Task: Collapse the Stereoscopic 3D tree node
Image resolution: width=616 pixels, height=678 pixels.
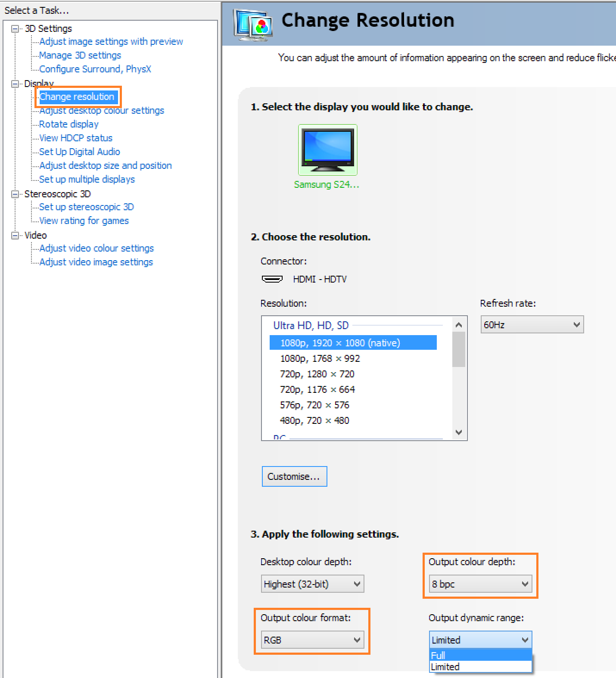Action: click(16, 194)
